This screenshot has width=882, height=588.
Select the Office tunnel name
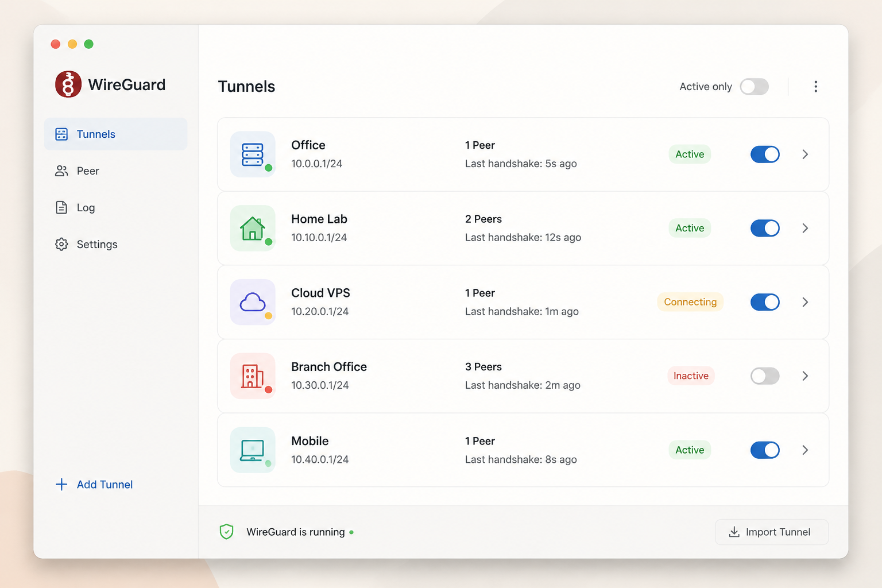click(x=308, y=145)
